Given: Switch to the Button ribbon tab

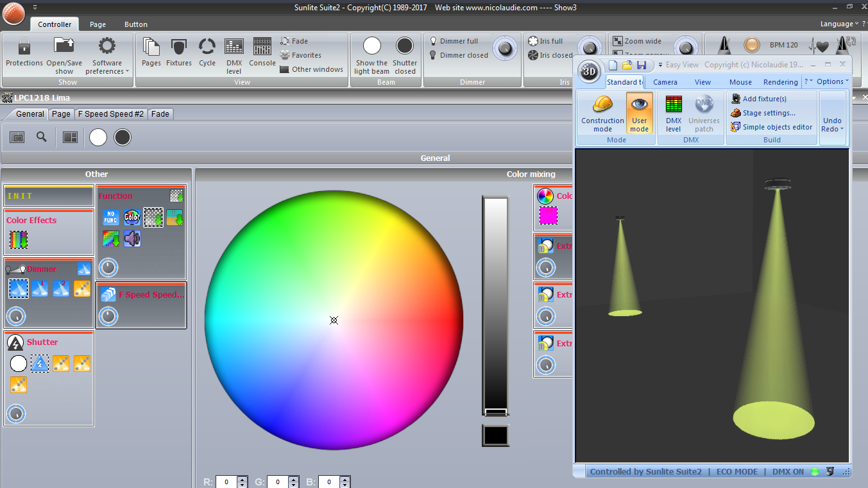Looking at the screenshot, I should (x=136, y=24).
